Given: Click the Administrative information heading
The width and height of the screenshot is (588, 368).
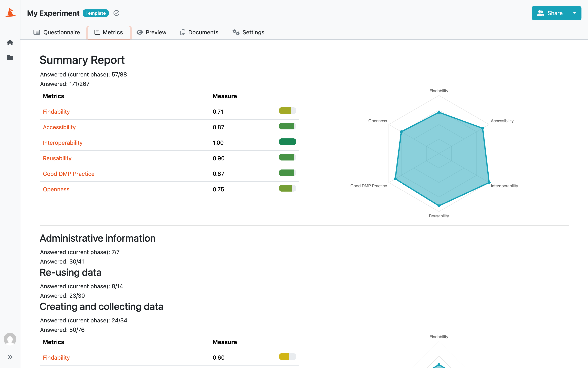Looking at the screenshot, I should coord(98,238).
